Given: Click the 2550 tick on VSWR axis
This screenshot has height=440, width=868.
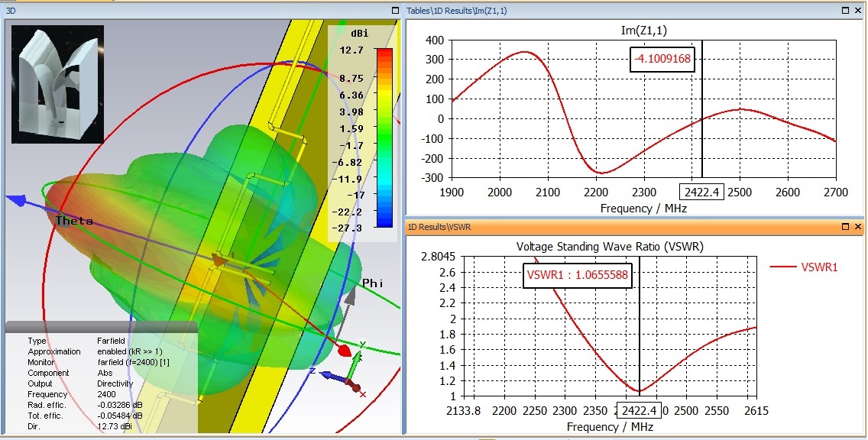Looking at the screenshot, I should 717,411.
